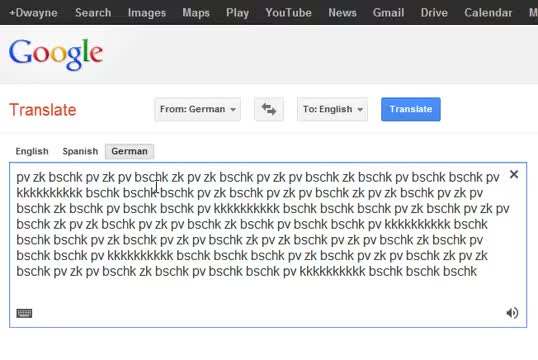538x360 pixels.
Task: Open the on-screen keyboard input tool
Action: tap(24, 313)
